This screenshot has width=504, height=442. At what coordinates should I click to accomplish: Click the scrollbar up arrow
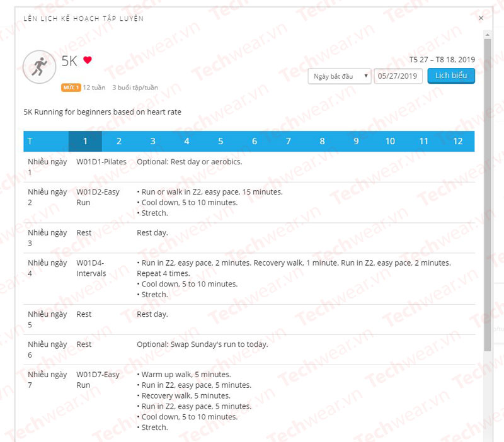pyautogui.click(x=488, y=35)
